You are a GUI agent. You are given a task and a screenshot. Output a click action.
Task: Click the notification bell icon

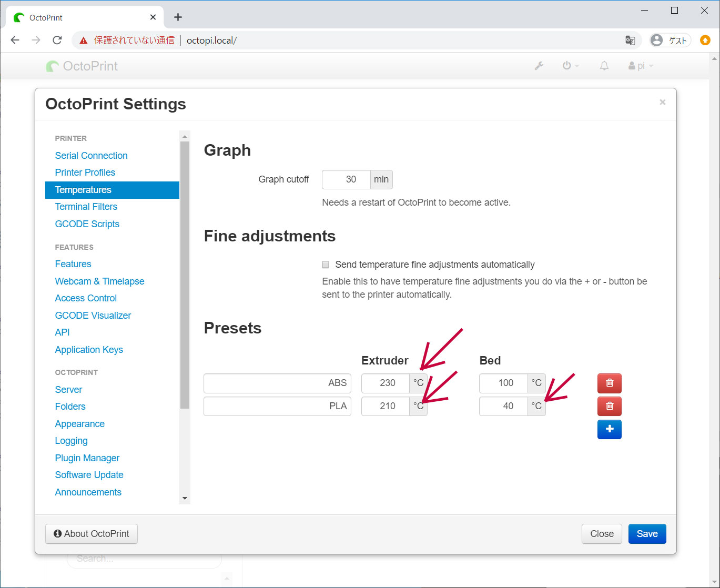click(604, 66)
